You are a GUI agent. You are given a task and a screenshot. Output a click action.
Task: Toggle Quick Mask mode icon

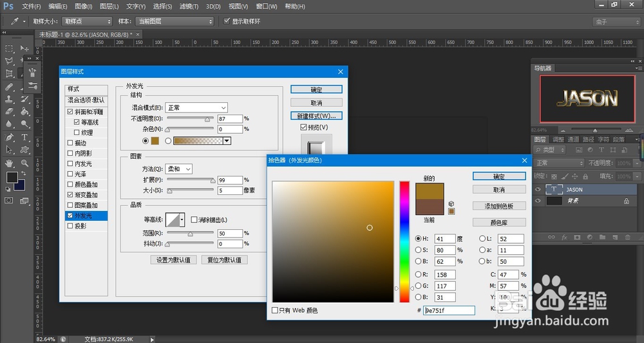point(8,201)
